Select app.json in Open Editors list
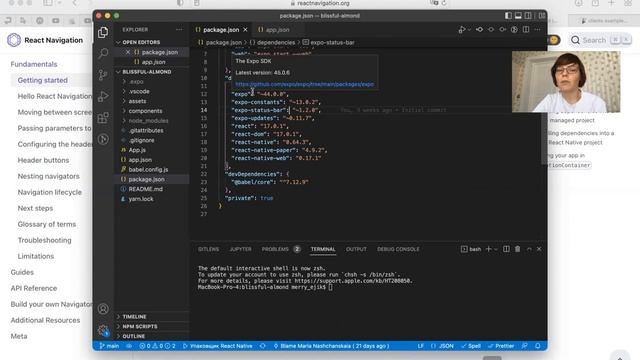Screen dimensions: 640x360 pos(153,62)
